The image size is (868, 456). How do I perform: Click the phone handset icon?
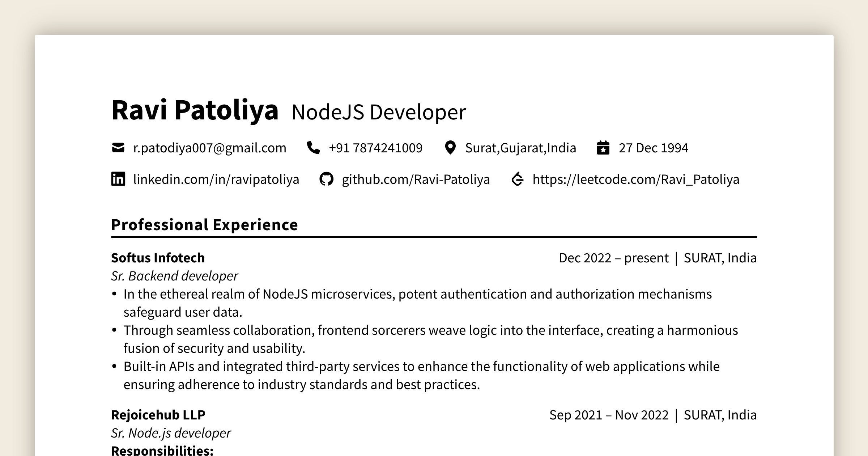(314, 148)
